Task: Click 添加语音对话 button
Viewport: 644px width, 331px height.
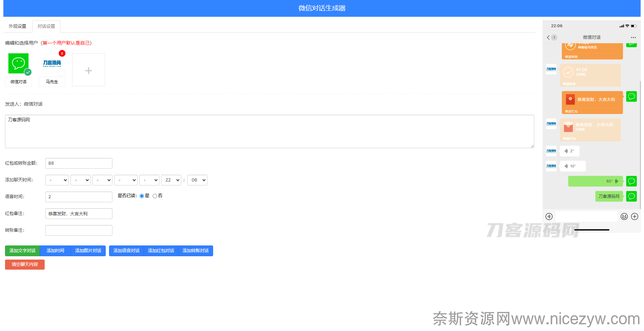Action: pos(127,251)
